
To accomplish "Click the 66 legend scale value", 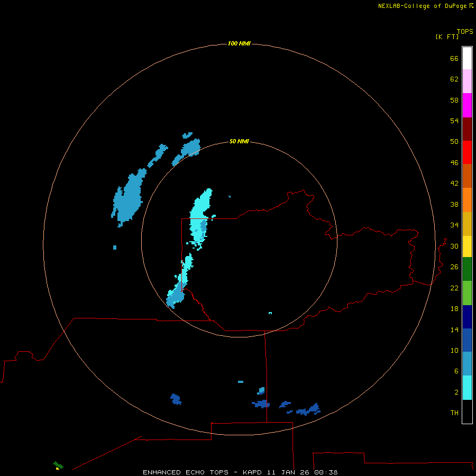I will 454,58.
